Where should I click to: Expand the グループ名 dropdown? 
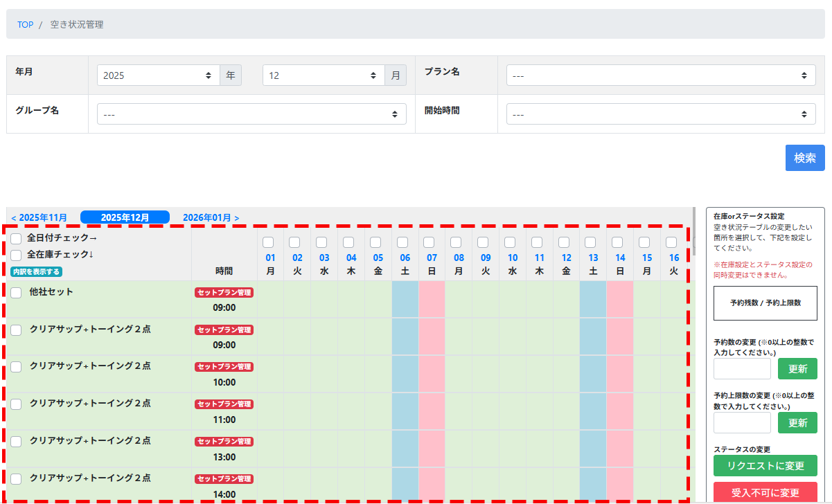tap(251, 114)
